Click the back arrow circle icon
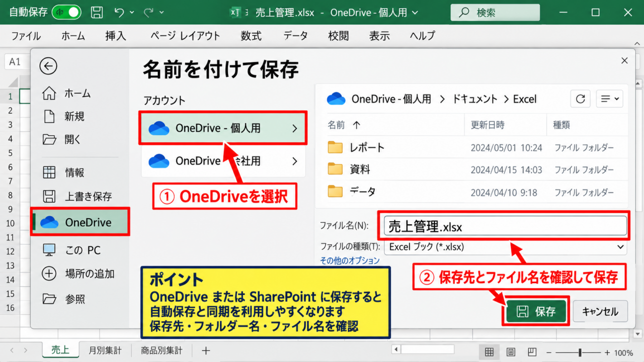The height and width of the screenshot is (362, 644). pos(48,66)
